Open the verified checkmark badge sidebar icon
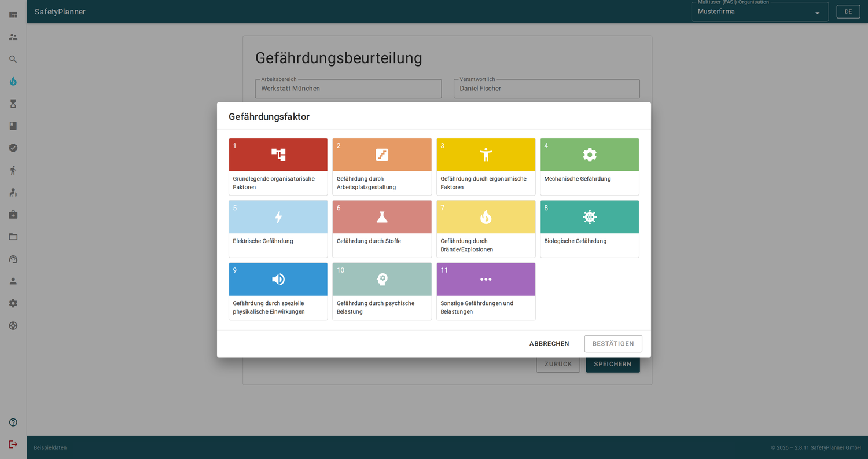This screenshot has width=868, height=459. click(13, 148)
